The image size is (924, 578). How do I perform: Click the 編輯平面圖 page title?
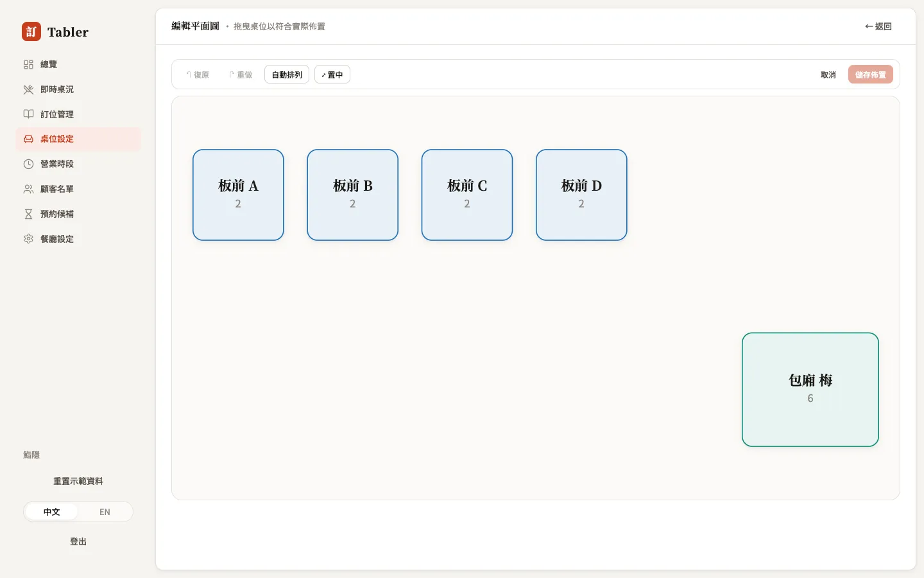[195, 26]
